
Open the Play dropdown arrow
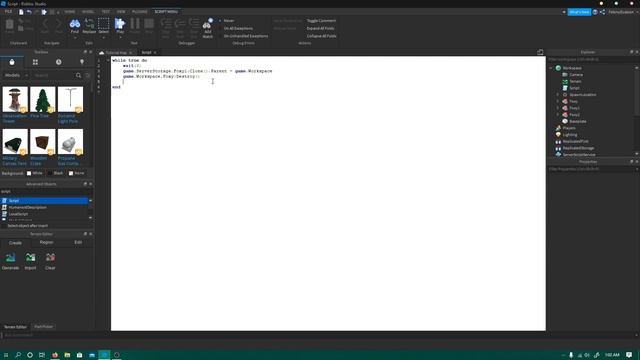tap(120, 38)
